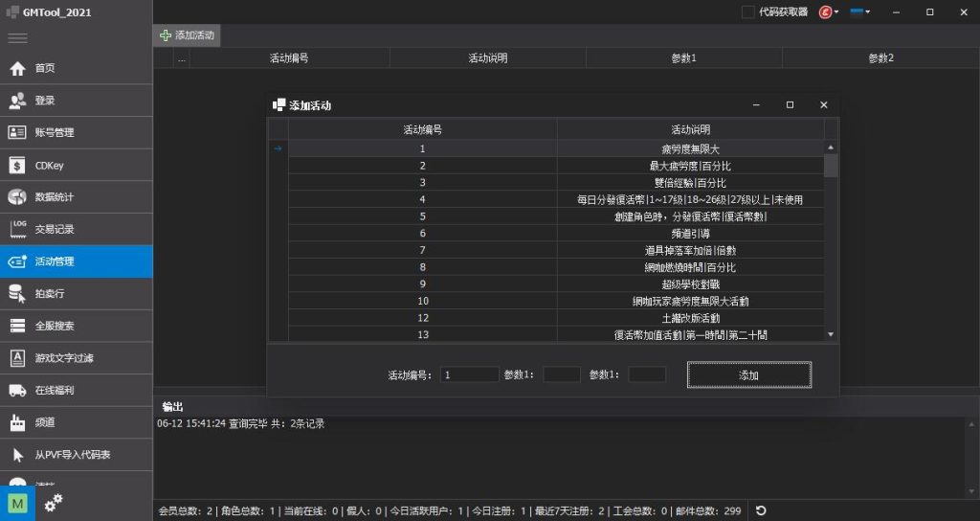Open 数据统计 data statistics
This screenshot has height=521, width=980.
(77, 197)
